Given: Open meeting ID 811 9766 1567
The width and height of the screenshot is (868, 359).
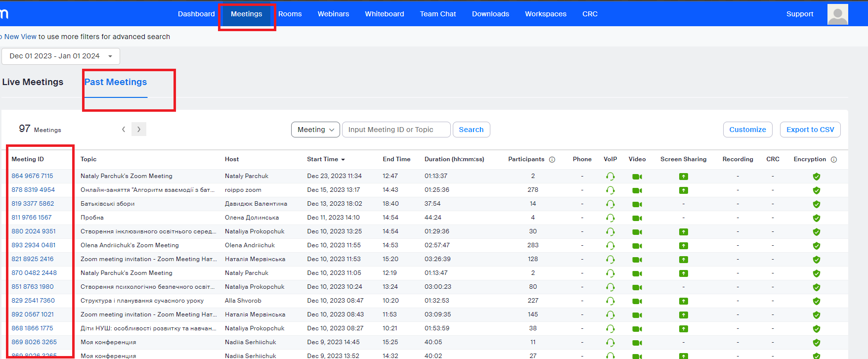Looking at the screenshot, I should pos(32,218).
